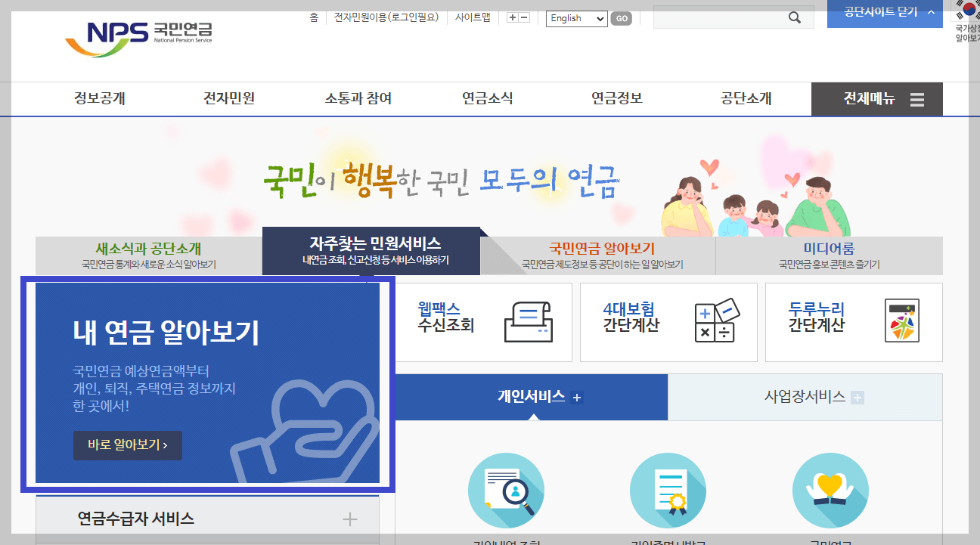Click the 가입내역 조회 magnifier document icon

[x=505, y=490]
